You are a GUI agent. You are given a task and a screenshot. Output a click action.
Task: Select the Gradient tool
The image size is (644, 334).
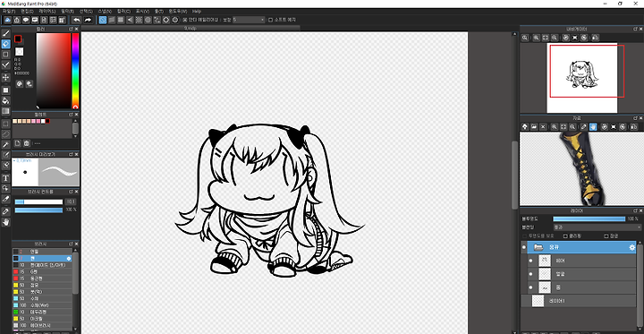(5, 111)
